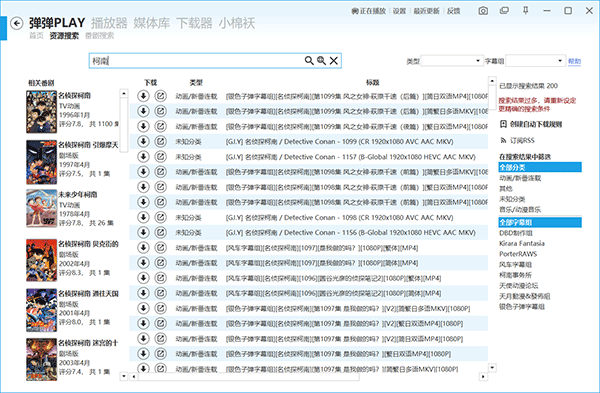Expand the 字幕组 dropdown

pyautogui.click(x=535, y=61)
